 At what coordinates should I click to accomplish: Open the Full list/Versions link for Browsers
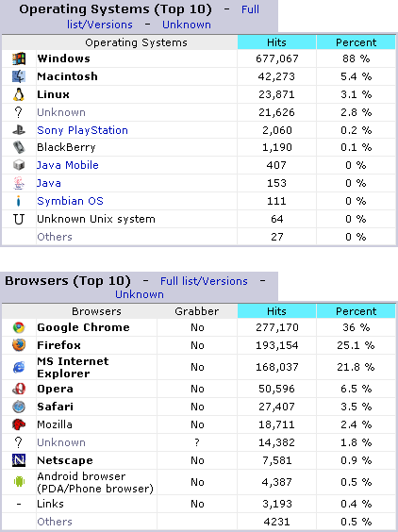tap(204, 281)
